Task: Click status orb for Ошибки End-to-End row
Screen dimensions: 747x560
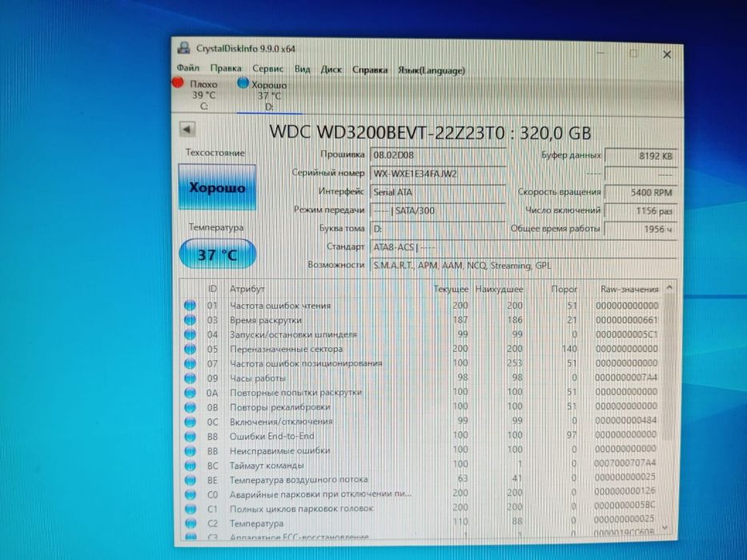Action: coord(190,436)
